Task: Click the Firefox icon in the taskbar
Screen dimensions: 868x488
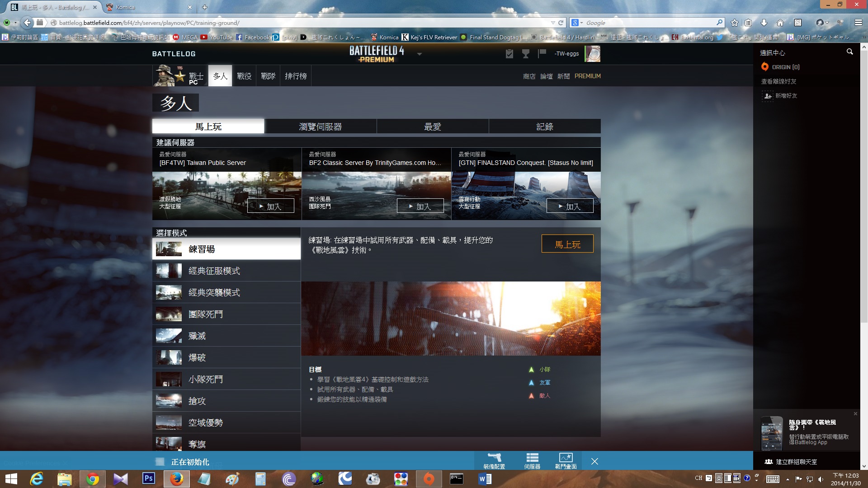Action: click(x=177, y=479)
